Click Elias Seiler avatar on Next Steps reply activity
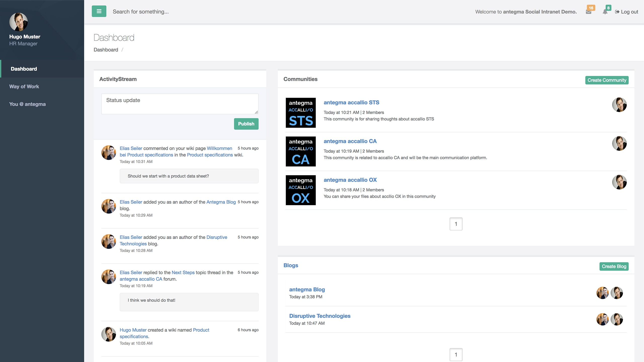Viewport: 644px width, 362px height. coord(109,277)
